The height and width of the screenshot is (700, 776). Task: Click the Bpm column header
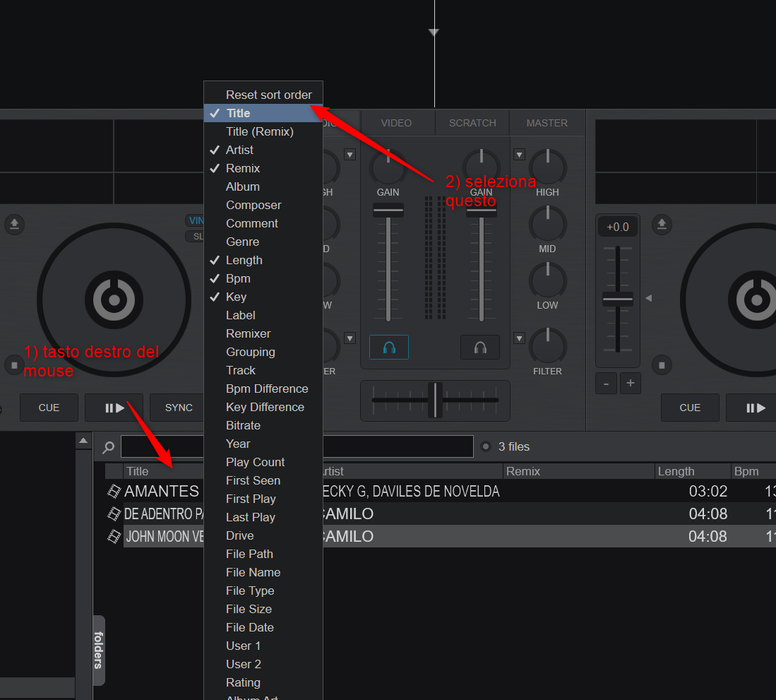click(x=753, y=471)
